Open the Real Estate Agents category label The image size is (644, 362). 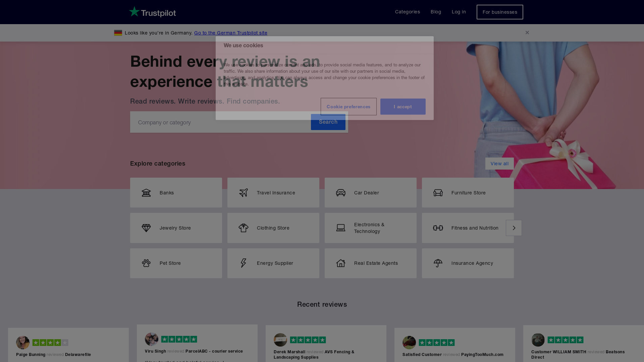(x=376, y=263)
